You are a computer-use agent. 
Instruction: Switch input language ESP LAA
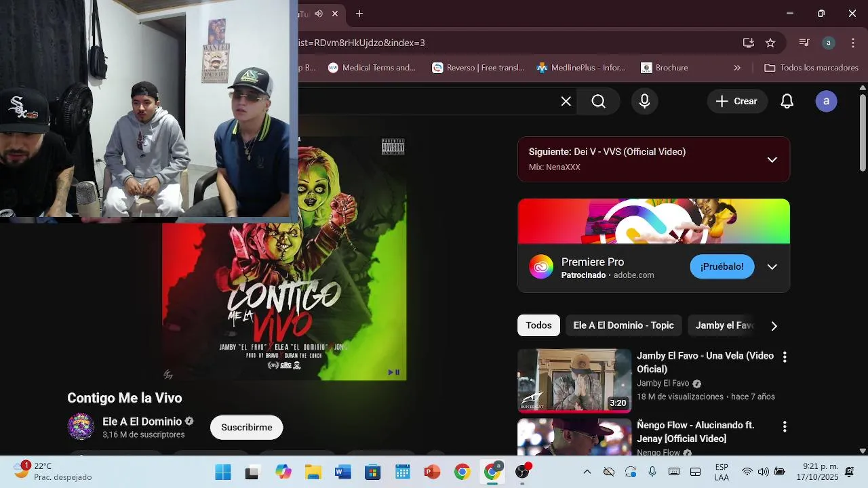pos(722,472)
